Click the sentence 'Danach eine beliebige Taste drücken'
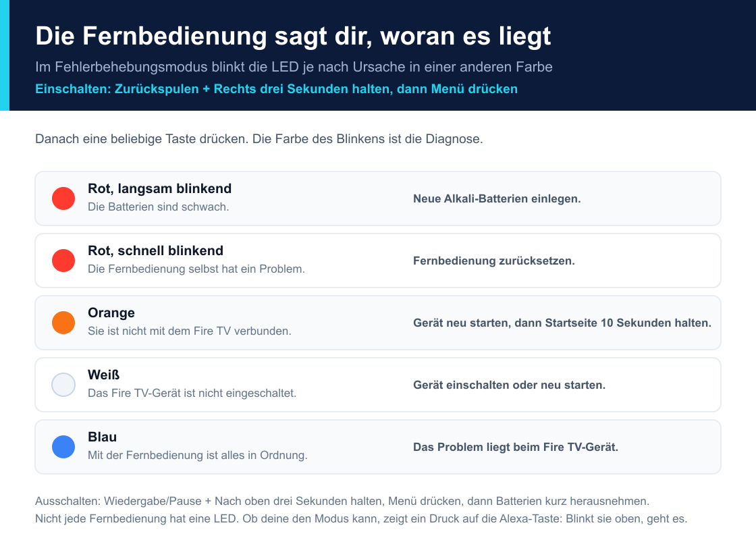This screenshot has width=756, height=540. click(x=259, y=139)
